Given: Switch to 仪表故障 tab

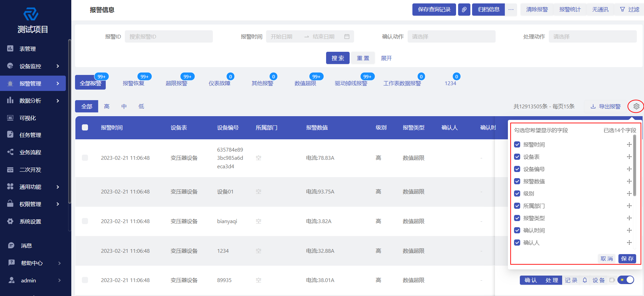Looking at the screenshot, I should click(x=219, y=83).
